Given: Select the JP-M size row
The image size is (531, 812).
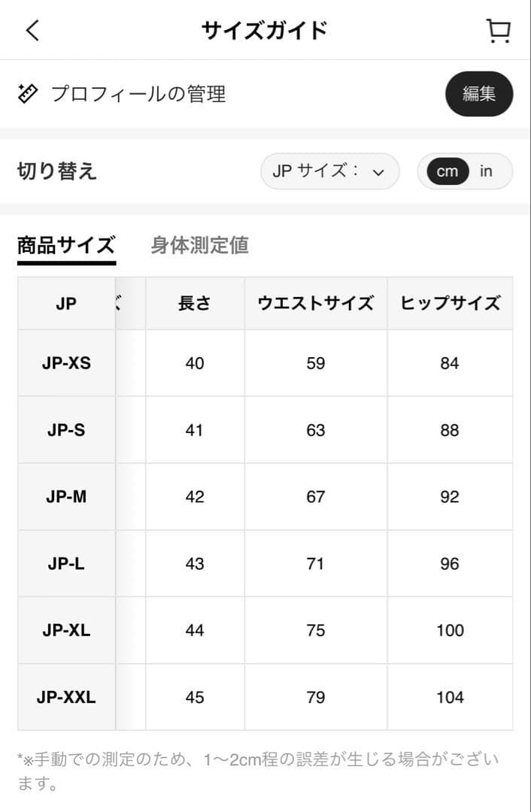Looking at the screenshot, I should click(x=66, y=497).
